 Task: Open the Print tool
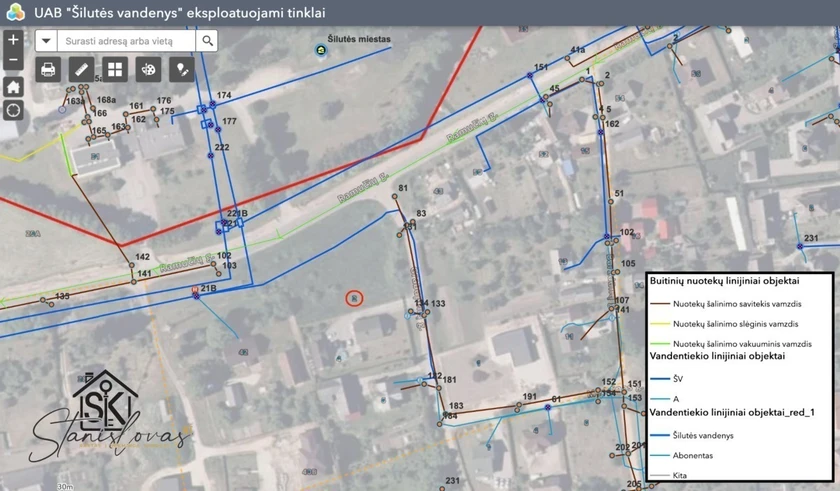48,70
